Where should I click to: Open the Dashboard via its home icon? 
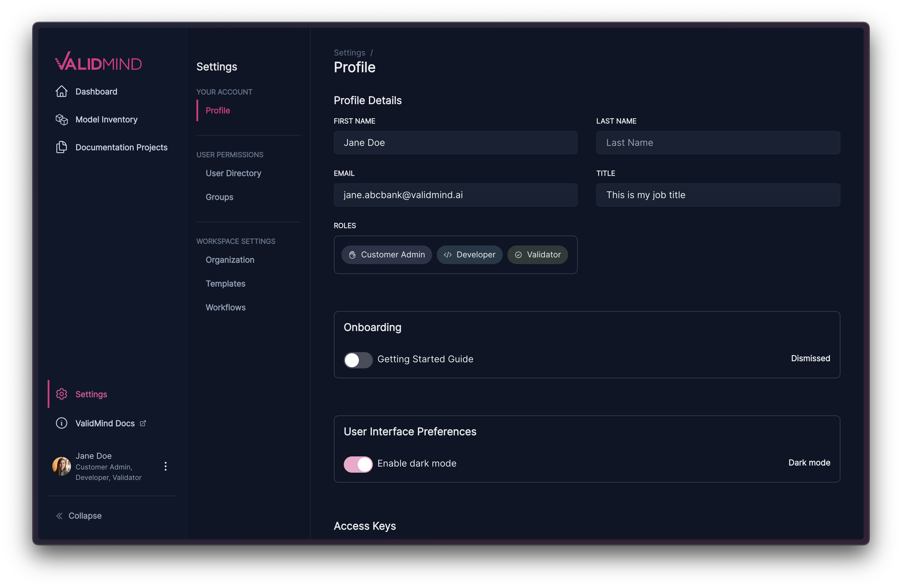pyautogui.click(x=61, y=91)
